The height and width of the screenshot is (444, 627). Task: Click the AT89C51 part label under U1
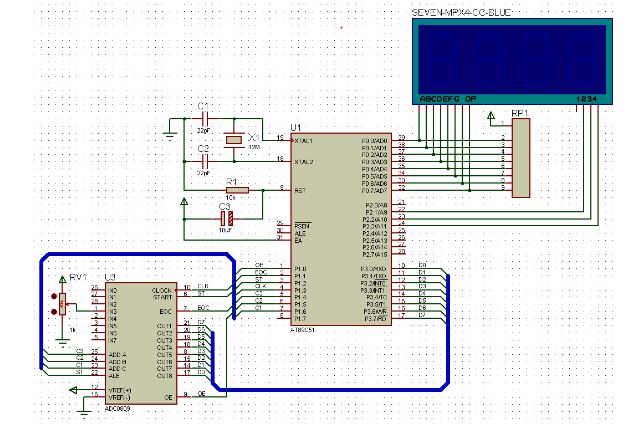(x=303, y=330)
